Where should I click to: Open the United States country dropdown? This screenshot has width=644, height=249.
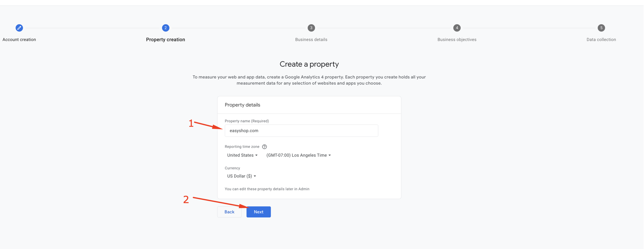click(242, 155)
